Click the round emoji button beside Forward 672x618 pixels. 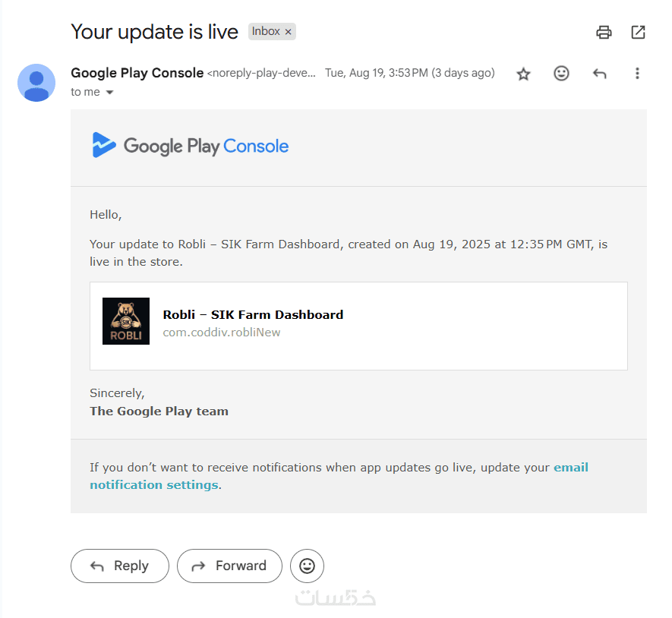(x=307, y=566)
